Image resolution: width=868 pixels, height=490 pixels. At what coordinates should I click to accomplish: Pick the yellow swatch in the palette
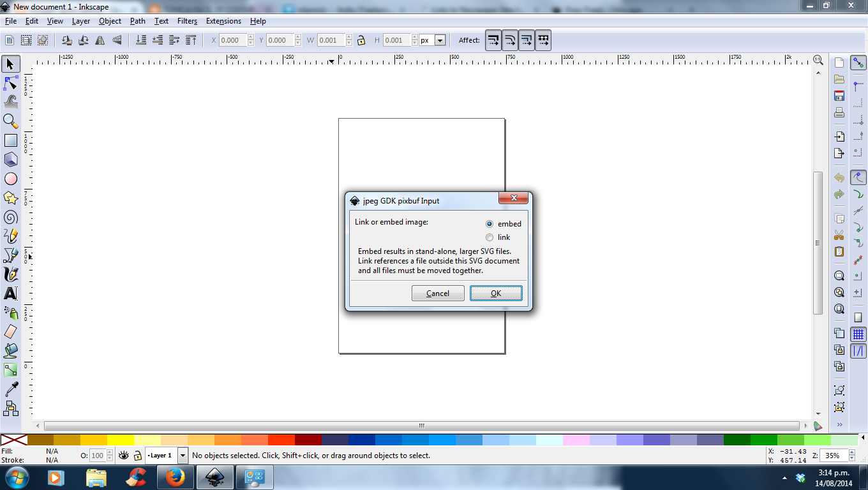click(x=120, y=440)
